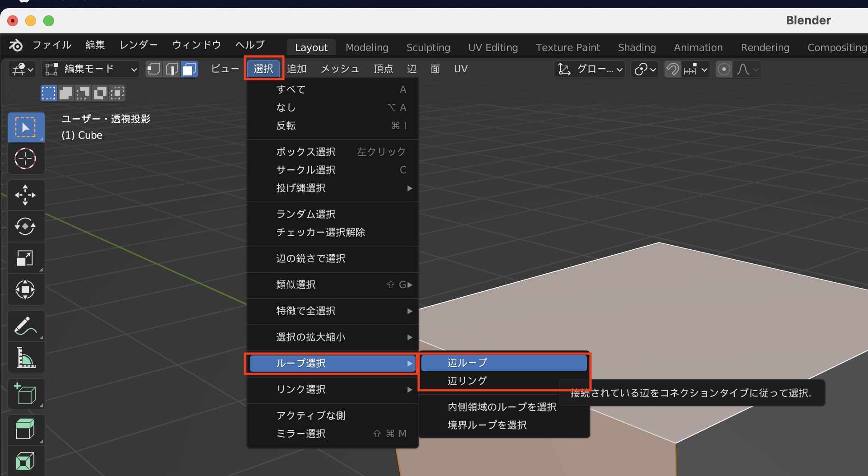Toggle proportional editing button
868x476 pixels.
[724, 69]
